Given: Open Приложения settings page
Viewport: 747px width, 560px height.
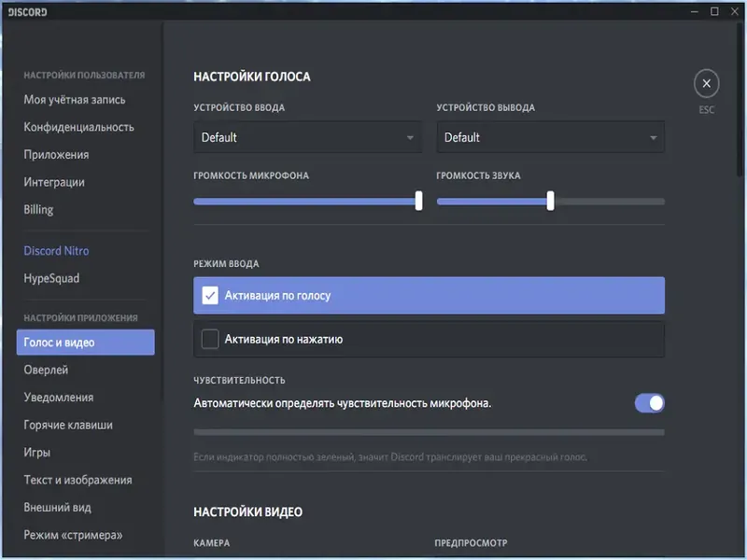Looking at the screenshot, I should [56, 155].
